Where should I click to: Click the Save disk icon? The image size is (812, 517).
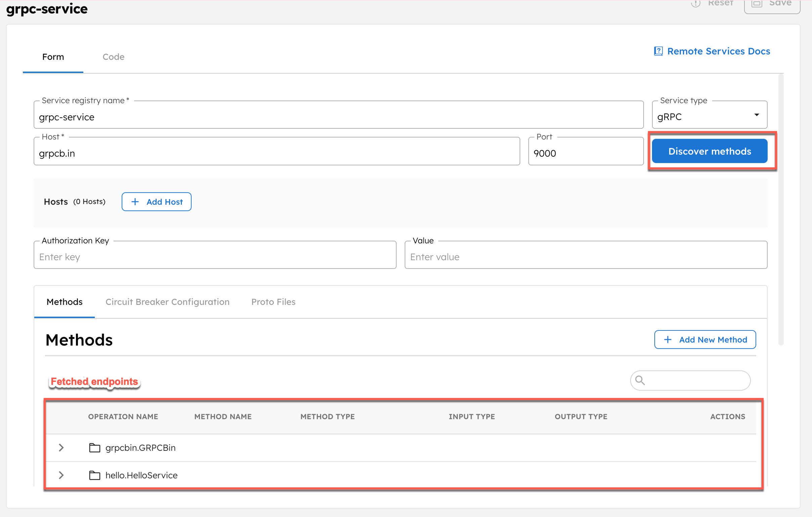point(757,4)
